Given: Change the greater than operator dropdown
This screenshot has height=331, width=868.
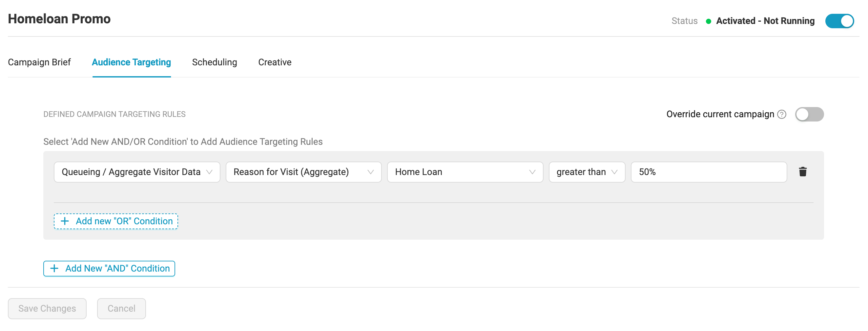Looking at the screenshot, I should pyautogui.click(x=587, y=172).
